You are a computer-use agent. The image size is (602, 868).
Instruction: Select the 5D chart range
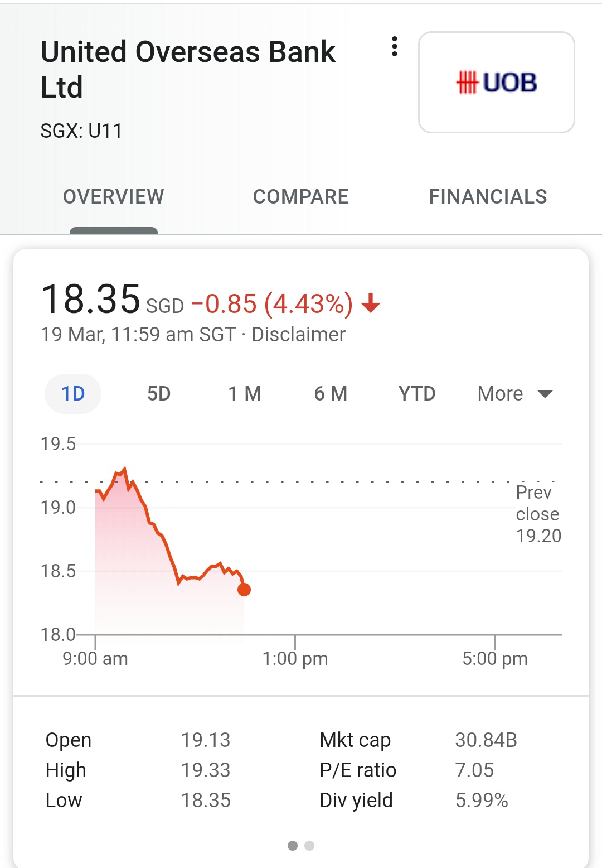tap(159, 394)
